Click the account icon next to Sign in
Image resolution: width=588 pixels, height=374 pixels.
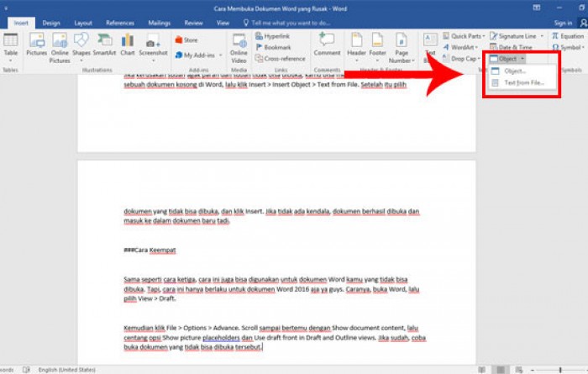(583, 24)
